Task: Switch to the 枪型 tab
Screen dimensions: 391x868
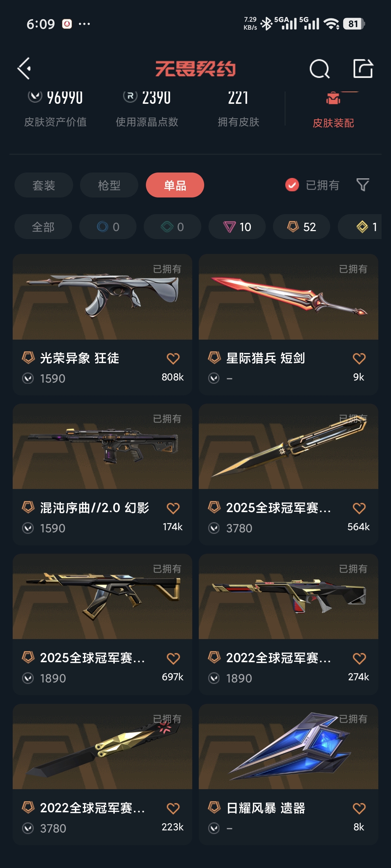Action: point(109,185)
